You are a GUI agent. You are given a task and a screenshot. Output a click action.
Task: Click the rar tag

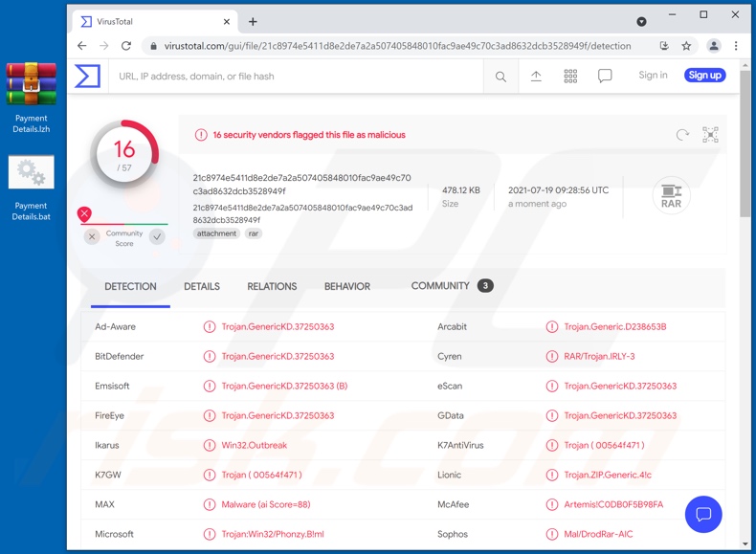click(x=254, y=233)
